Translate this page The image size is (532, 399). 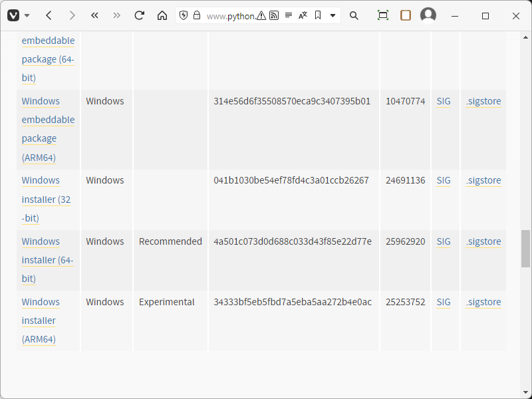303,15
